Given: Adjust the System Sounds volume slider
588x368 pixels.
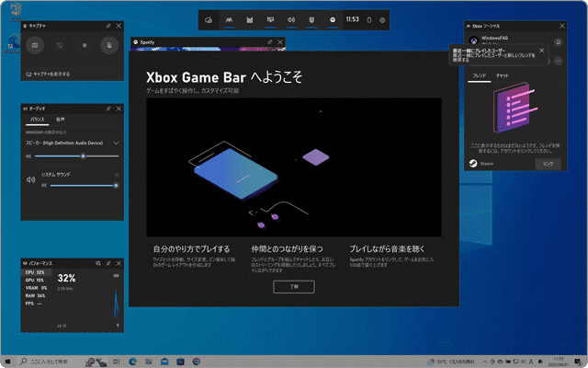Looking at the screenshot, I should coord(85,185).
